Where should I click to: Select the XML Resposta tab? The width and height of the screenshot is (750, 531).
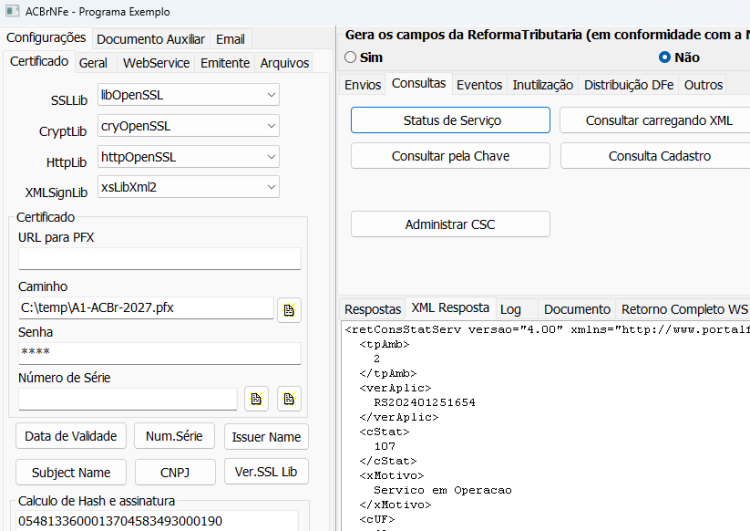450,308
